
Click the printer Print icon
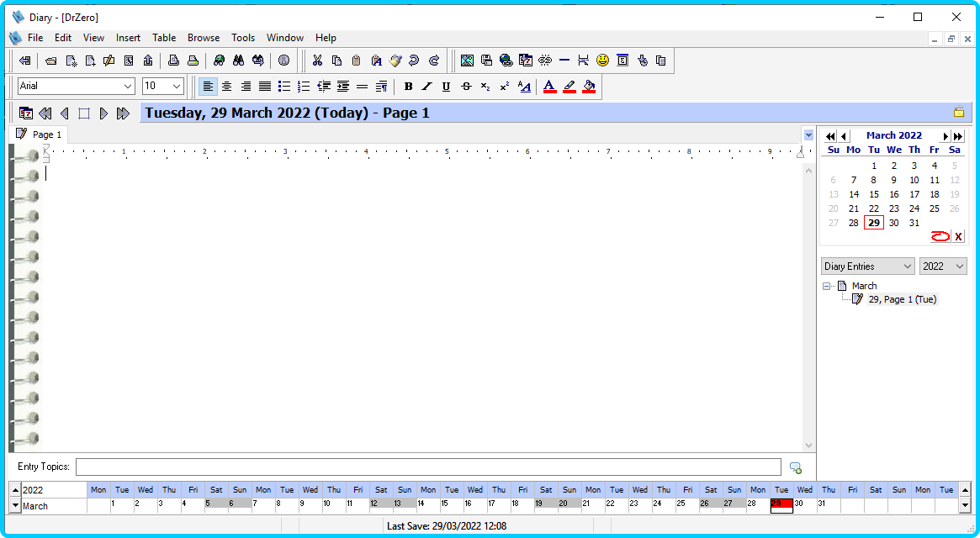193,61
